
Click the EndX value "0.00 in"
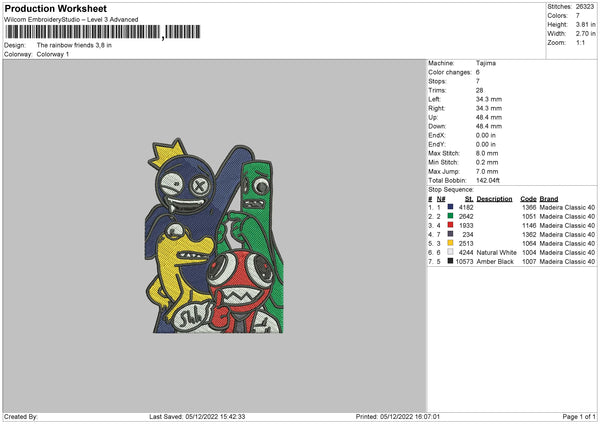click(486, 135)
